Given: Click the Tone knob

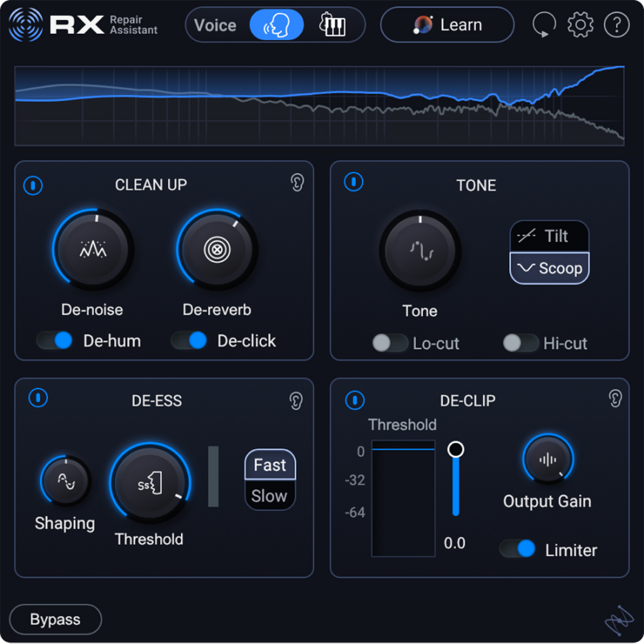Looking at the screenshot, I should coord(420,251).
